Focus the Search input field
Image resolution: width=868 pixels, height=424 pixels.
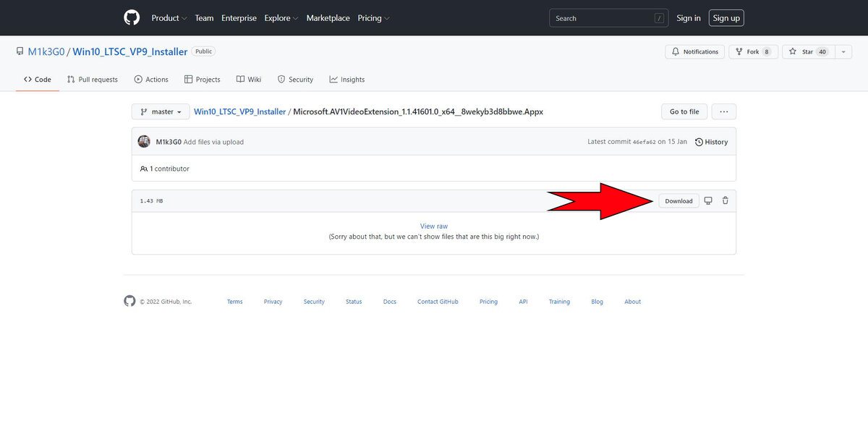[609, 18]
